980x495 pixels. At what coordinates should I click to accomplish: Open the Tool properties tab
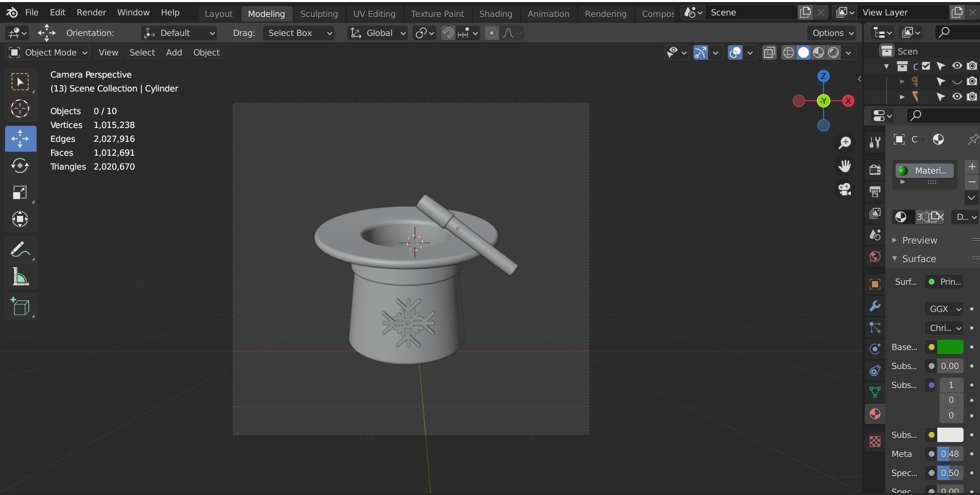pos(875,142)
